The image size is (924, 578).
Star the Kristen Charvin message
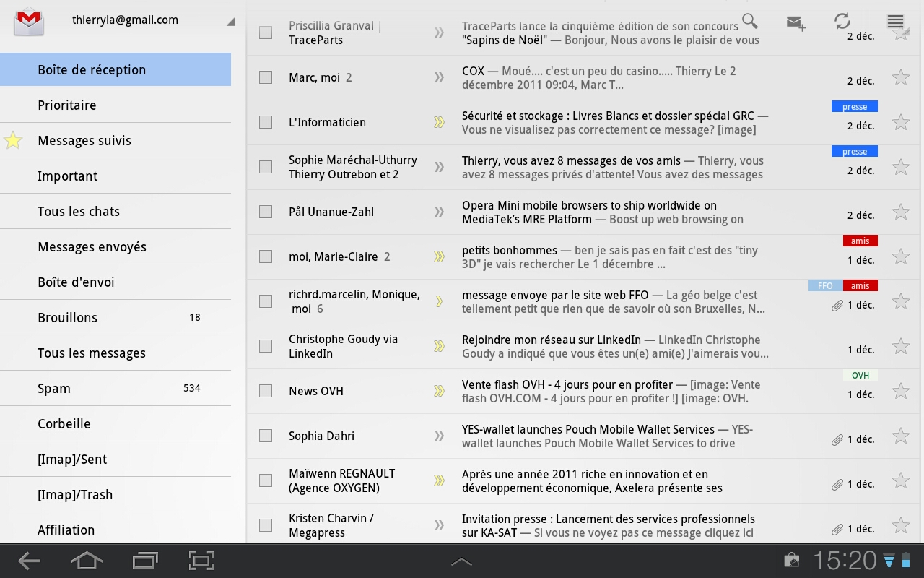(900, 525)
